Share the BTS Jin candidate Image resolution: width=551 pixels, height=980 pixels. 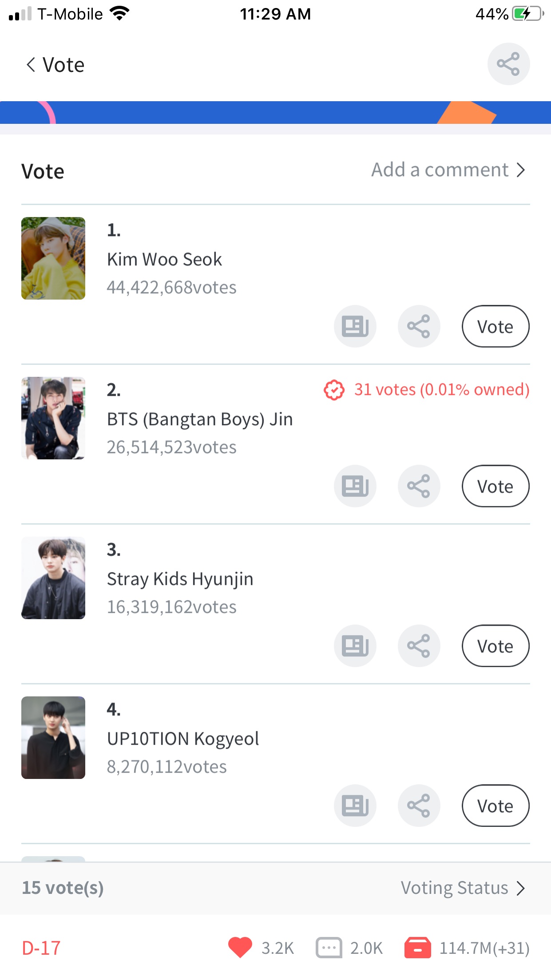click(x=419, y=486)
